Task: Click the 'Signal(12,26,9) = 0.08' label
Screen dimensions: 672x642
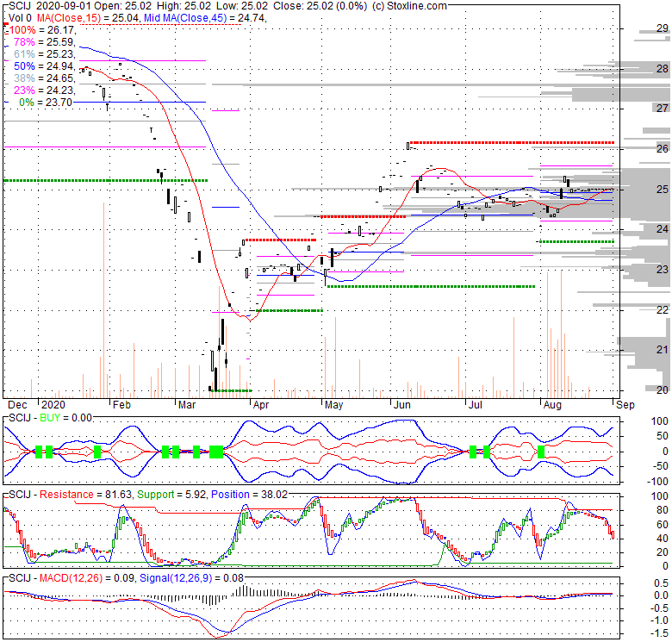Action: 191,578
